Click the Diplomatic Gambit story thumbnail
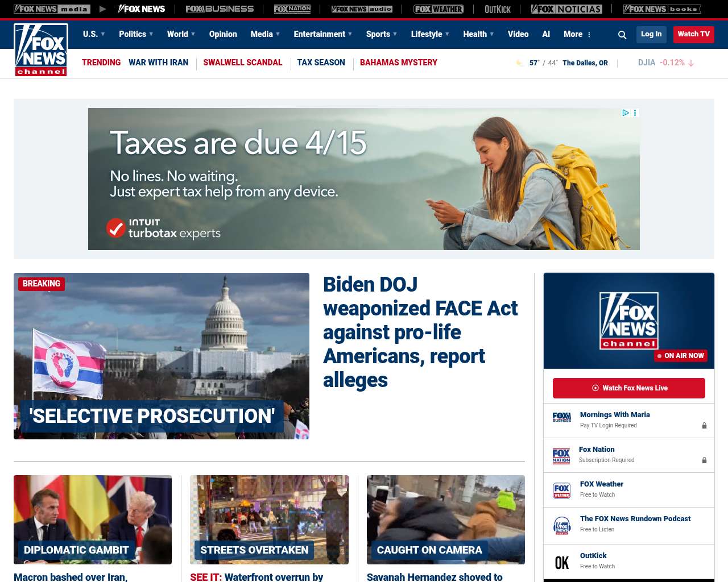The image size is (728, 582). (93, 519)
